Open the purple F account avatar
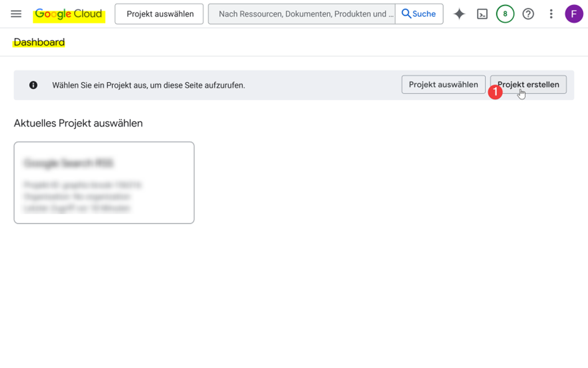The height and width of the screenshot is (368, 588). click(574, 14)
